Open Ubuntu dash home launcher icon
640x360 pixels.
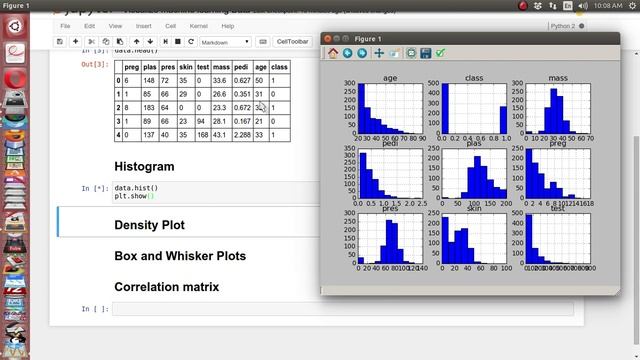click(x=15, y=27)
